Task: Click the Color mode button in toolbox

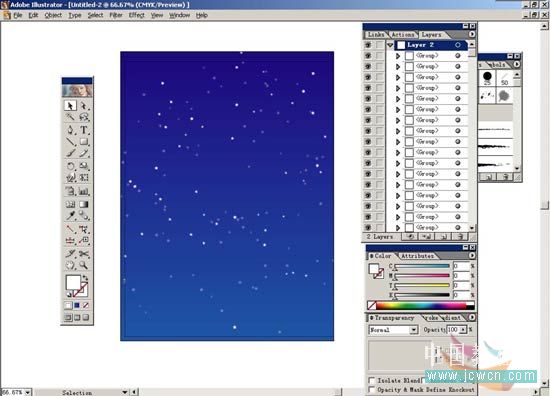Action: tap(68, 306)
